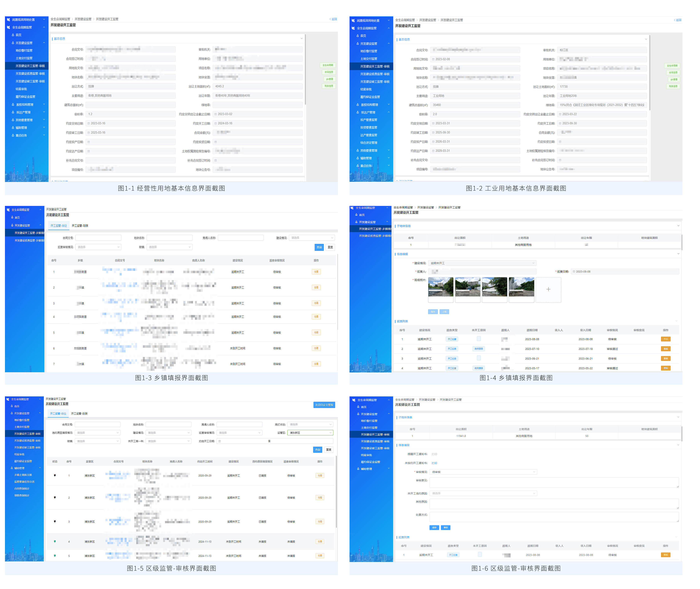Open 监管区 dropdown showing 浦东新区

(x=310, y=433)
